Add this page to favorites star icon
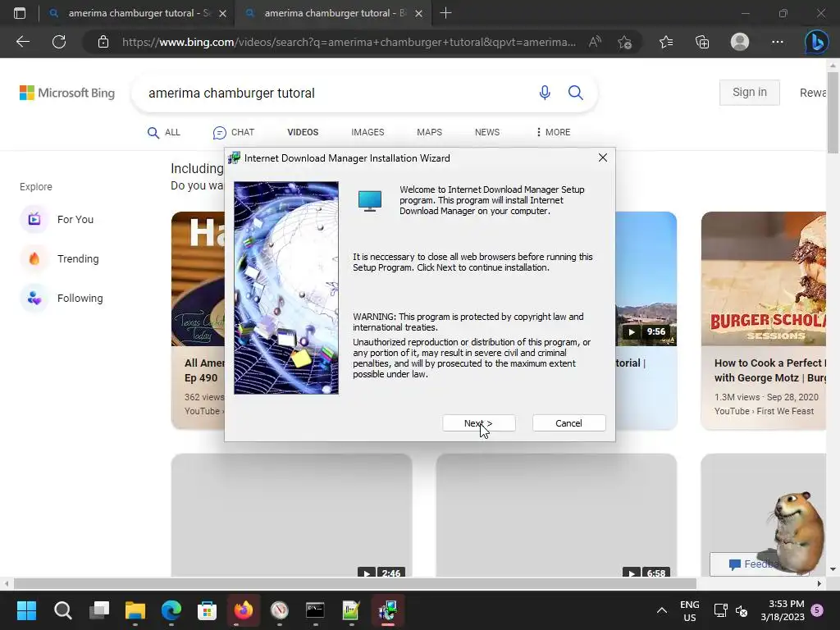Screen dimensions: 840x630 (624, 42)
